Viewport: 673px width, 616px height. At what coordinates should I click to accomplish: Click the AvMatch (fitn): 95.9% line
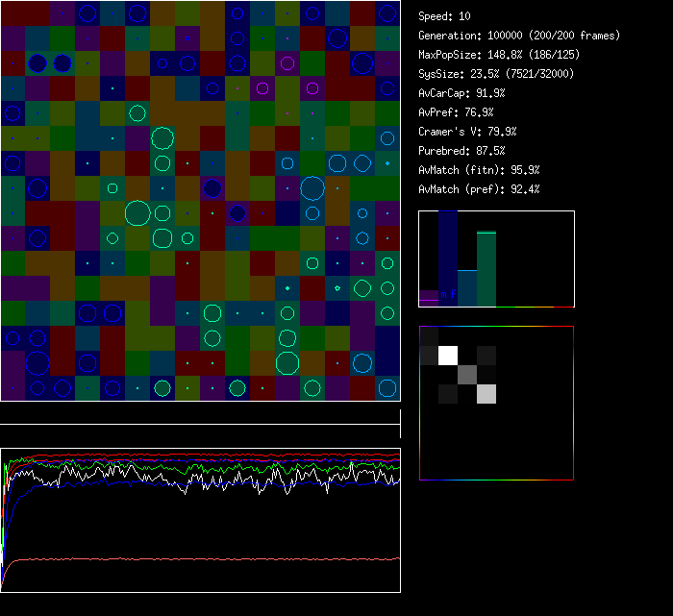480,170
